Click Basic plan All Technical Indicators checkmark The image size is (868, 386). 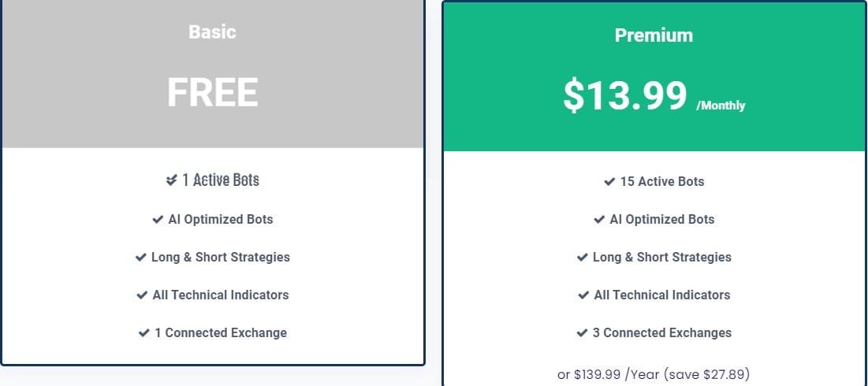142,295
